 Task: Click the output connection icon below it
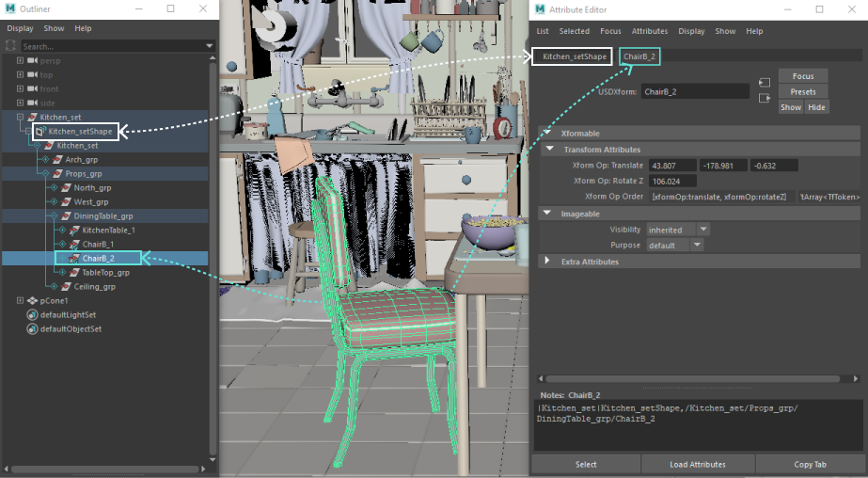[x=764, y=98]
